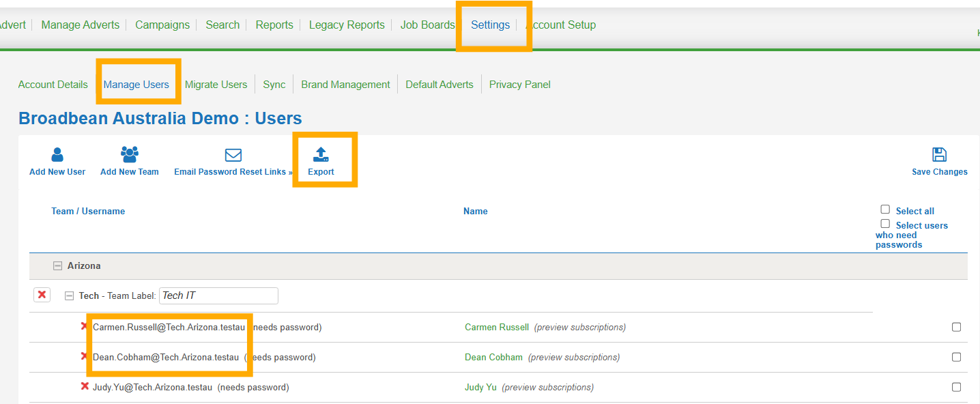Image resolution: width=980 pixels, height=404 pixels.
Task: Open Carmen Russell name link
Action: pos(497,327)
